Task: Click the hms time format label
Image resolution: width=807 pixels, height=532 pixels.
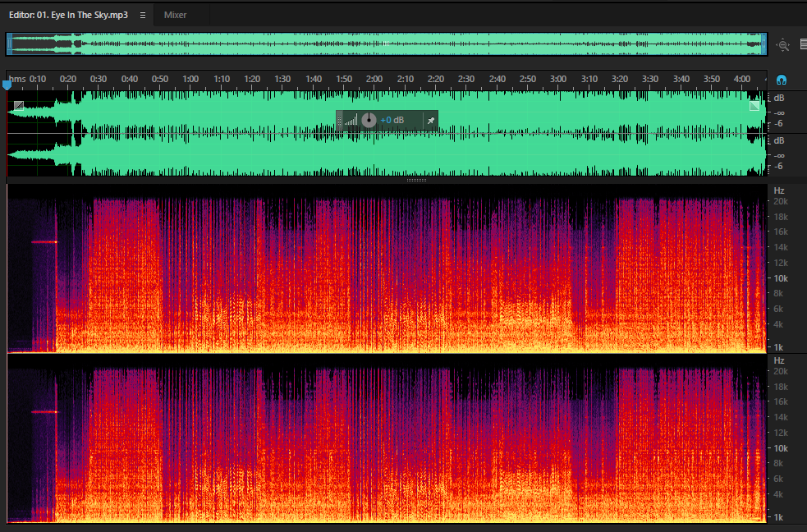Action: (17, 80)
